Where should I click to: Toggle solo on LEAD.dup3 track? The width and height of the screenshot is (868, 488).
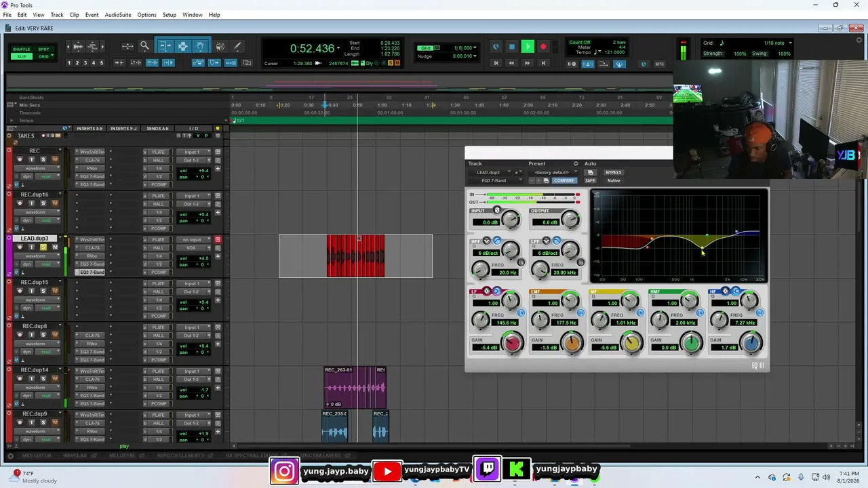(x=43, y=247)
